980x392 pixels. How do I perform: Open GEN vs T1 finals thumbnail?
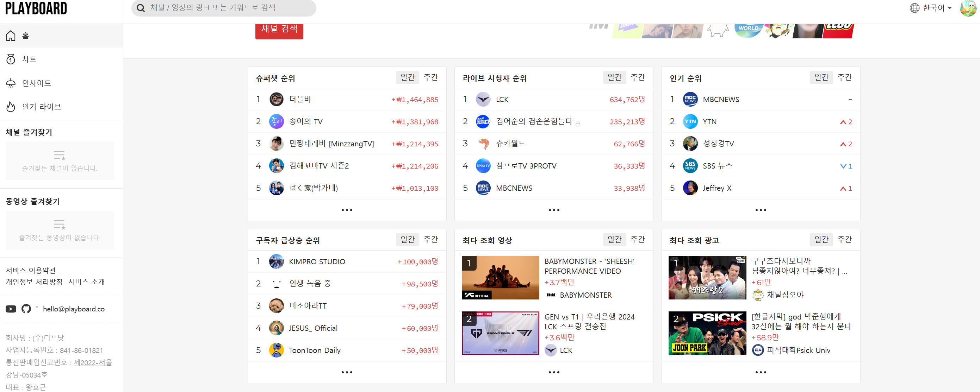[500, 333]
